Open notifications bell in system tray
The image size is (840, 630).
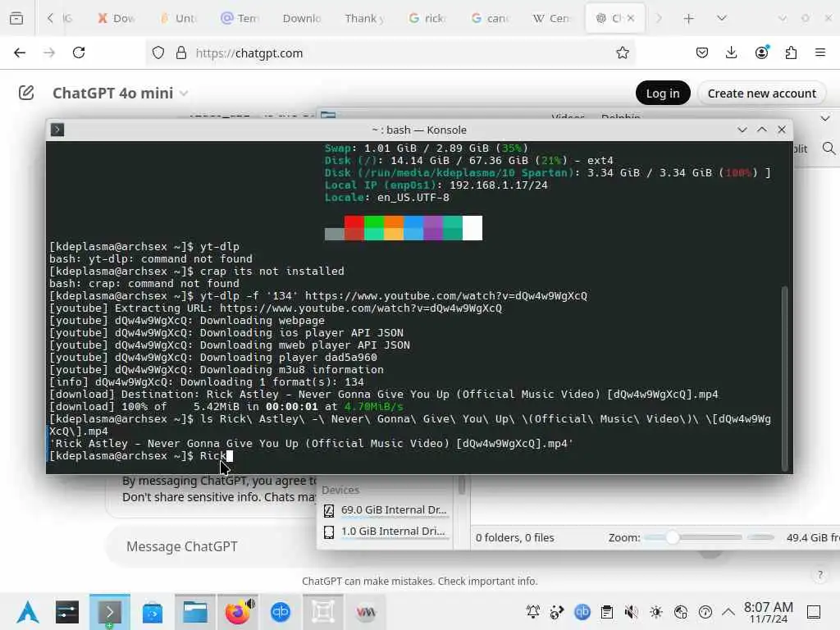pos(533,612)
